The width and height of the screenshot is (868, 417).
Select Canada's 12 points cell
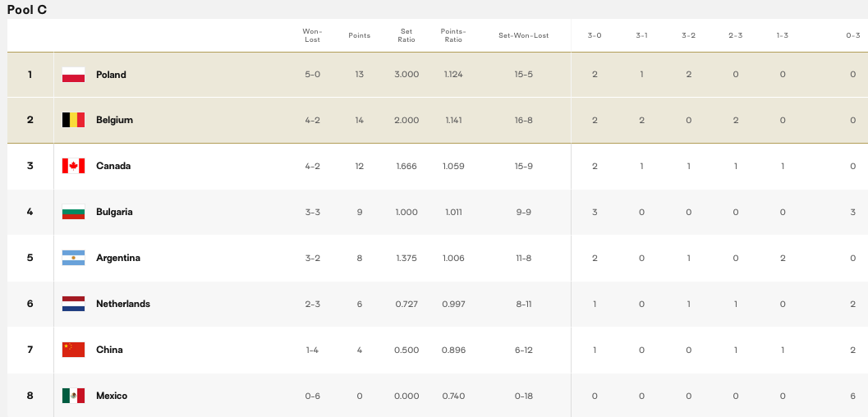coord(359,166)
